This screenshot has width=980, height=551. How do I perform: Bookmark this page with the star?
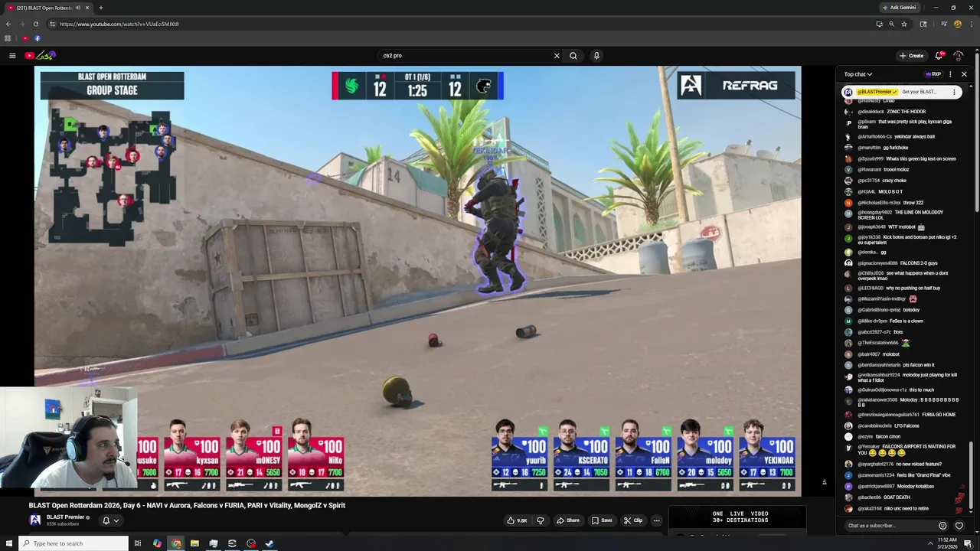pyautogui.click(x=904, y=24)
